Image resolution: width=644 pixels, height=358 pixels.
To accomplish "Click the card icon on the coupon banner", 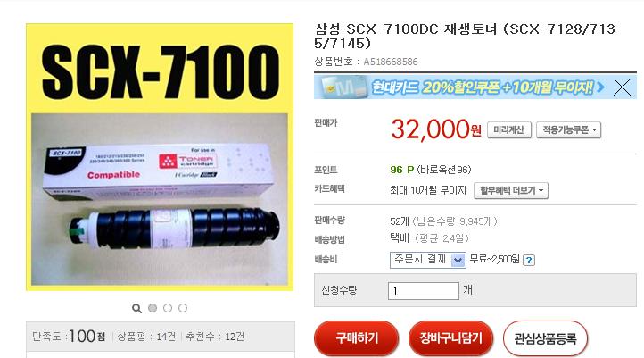I will click(x=344, y=87).
